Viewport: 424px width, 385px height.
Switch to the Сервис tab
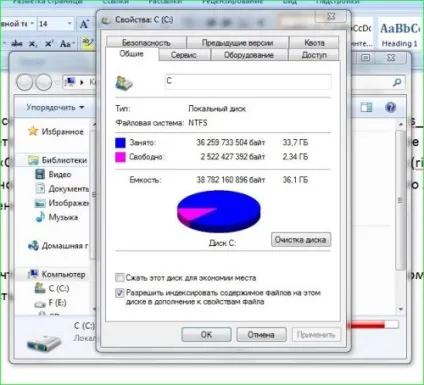pos(184,55)
